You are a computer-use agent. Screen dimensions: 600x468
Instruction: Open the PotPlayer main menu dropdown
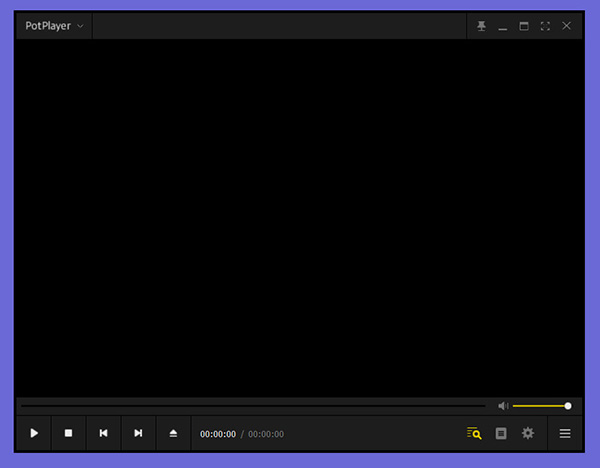click(x=54, y=25)
